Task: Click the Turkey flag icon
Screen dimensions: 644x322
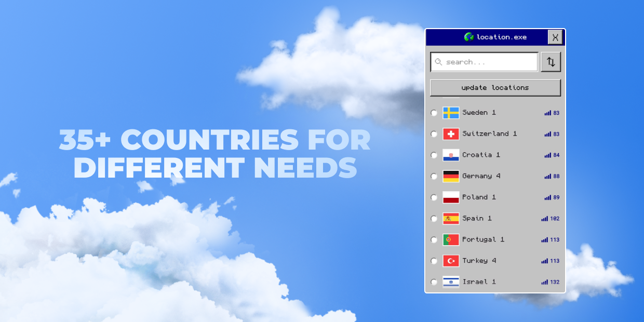Action: [451, 261]
